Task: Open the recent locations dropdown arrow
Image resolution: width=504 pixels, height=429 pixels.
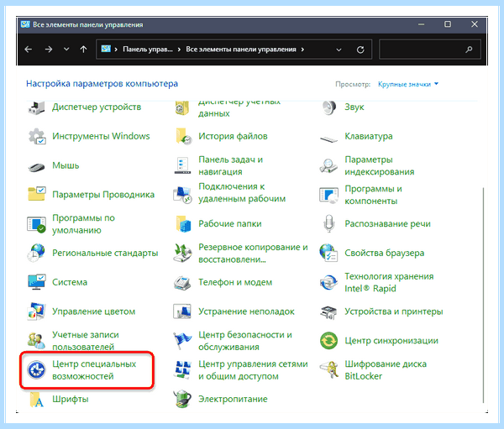Action: coord(66,50)
